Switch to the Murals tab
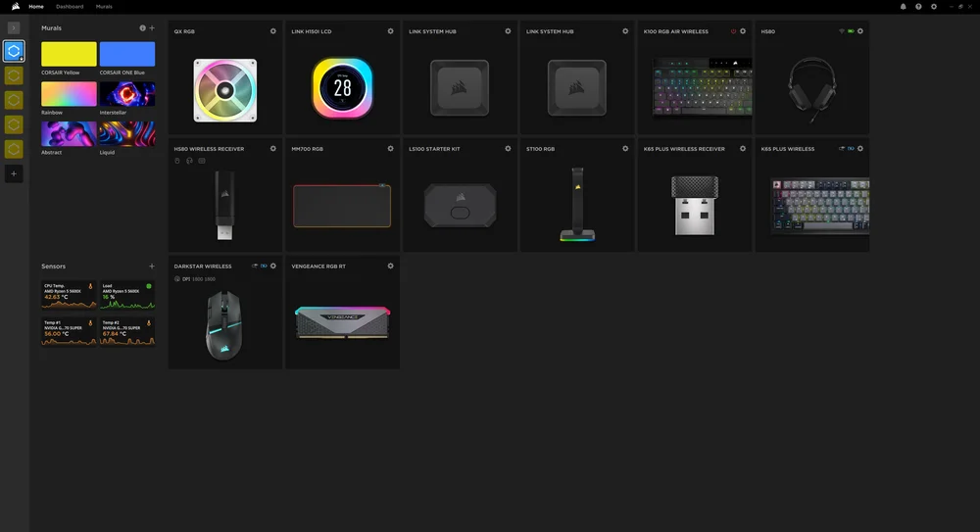The height and width of the screenshot is (532, 980). 104,7
